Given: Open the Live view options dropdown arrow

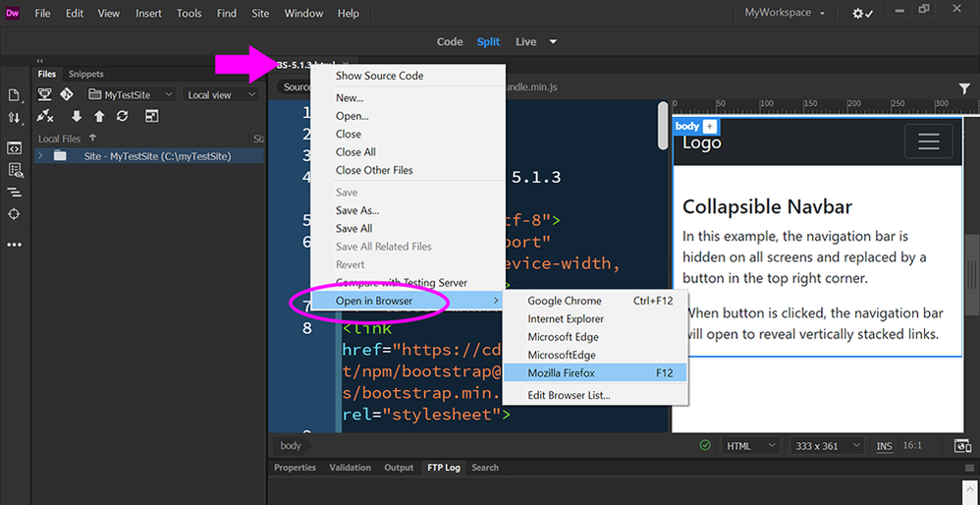Looking at the screenshot, I should tap(553, 42).
